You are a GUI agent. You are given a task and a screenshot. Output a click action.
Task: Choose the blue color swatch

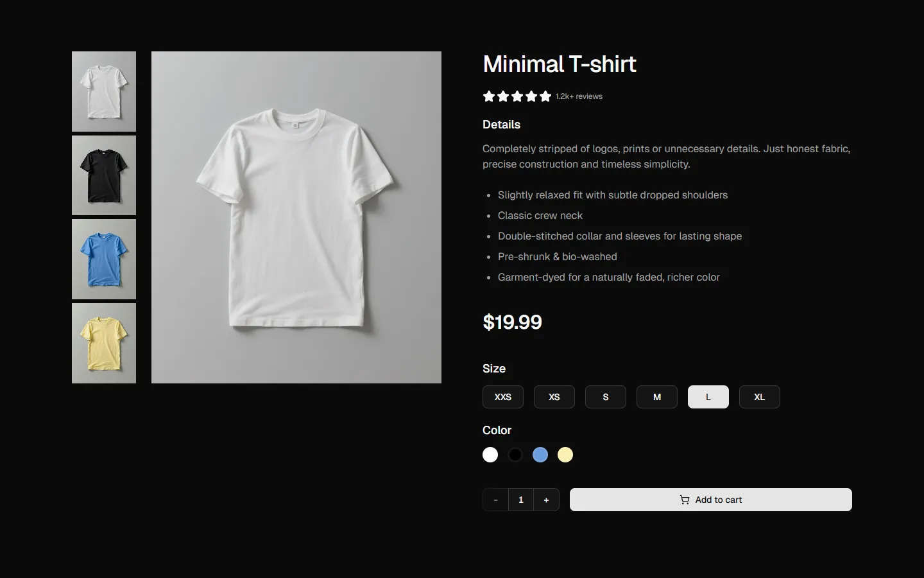(x=540, y=455)
